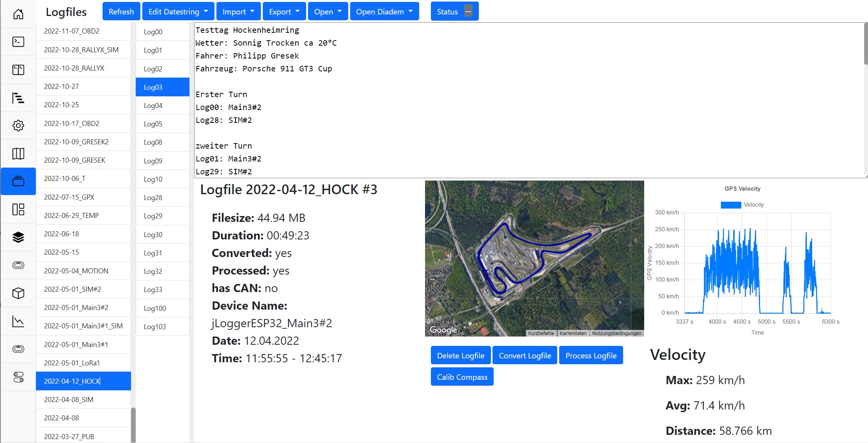
Task: Select Log28 in the log list
Action: click(163, 197)
